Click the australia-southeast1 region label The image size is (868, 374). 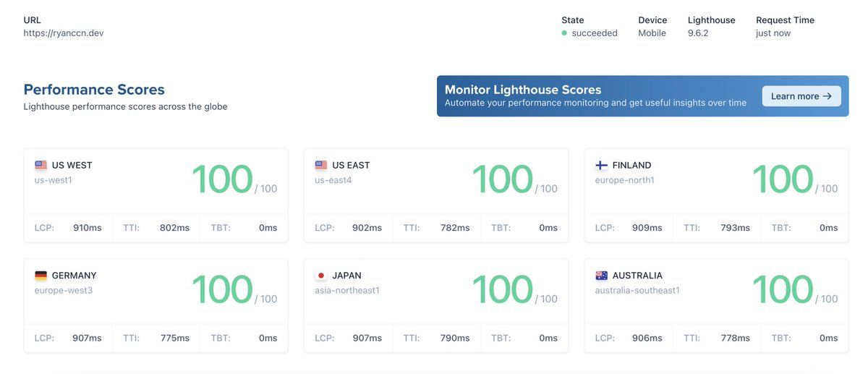tap(637, 291)
